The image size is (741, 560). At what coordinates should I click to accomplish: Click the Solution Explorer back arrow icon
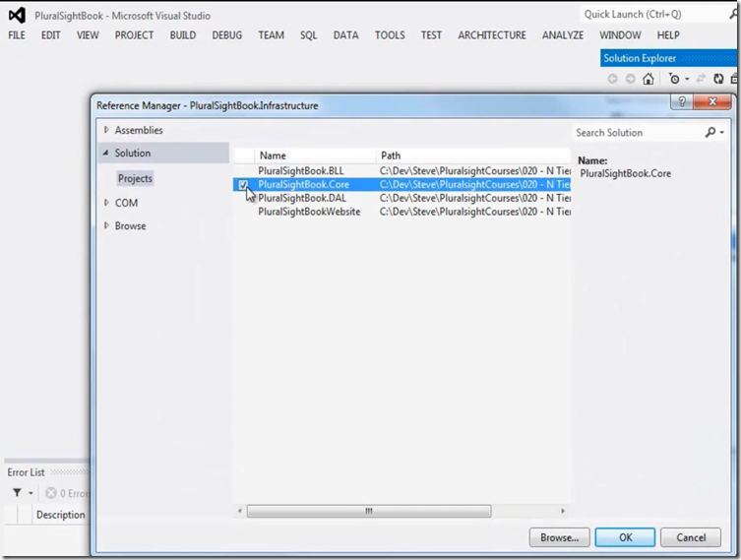(x=612, y=79)
